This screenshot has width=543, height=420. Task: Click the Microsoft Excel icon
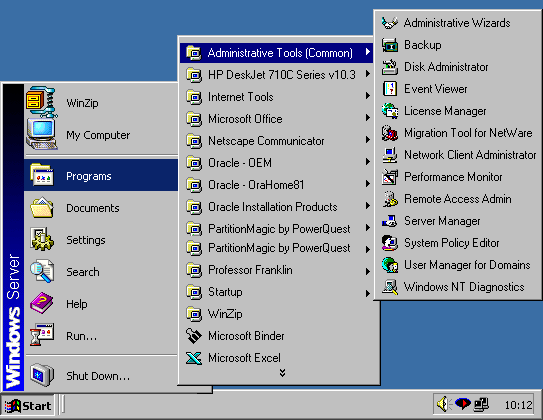point(194,358)
